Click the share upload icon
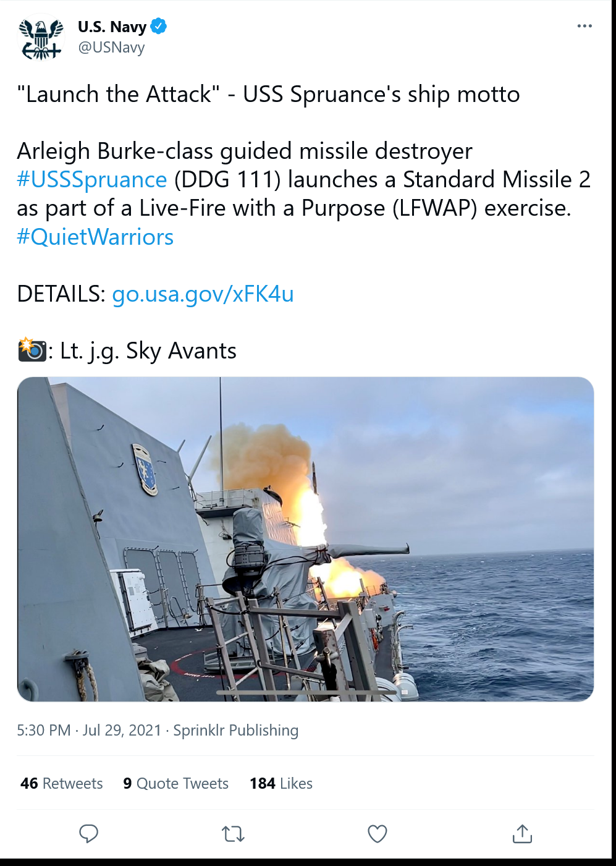The width and height of the screenshot is (616, 866). point(522,833)
